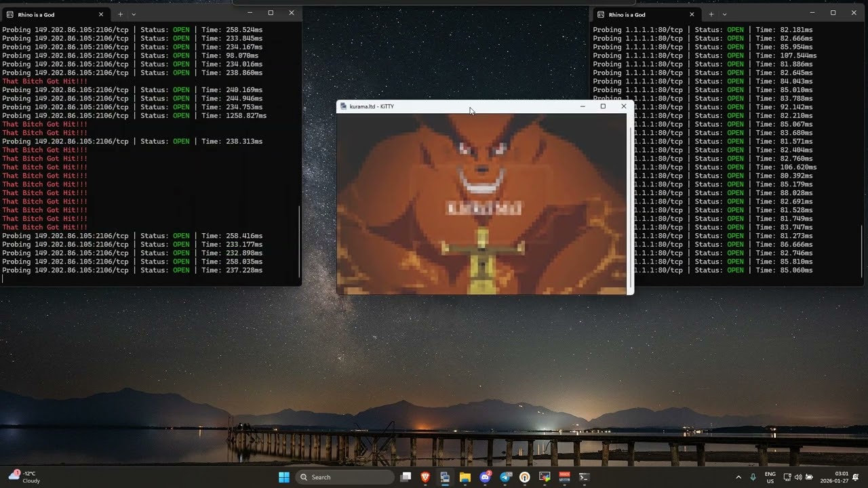Select Rhino is a God tab in the 149.202.86.105 terminal
This screenshot has width=868, height=488.
(x=56, y=14)
